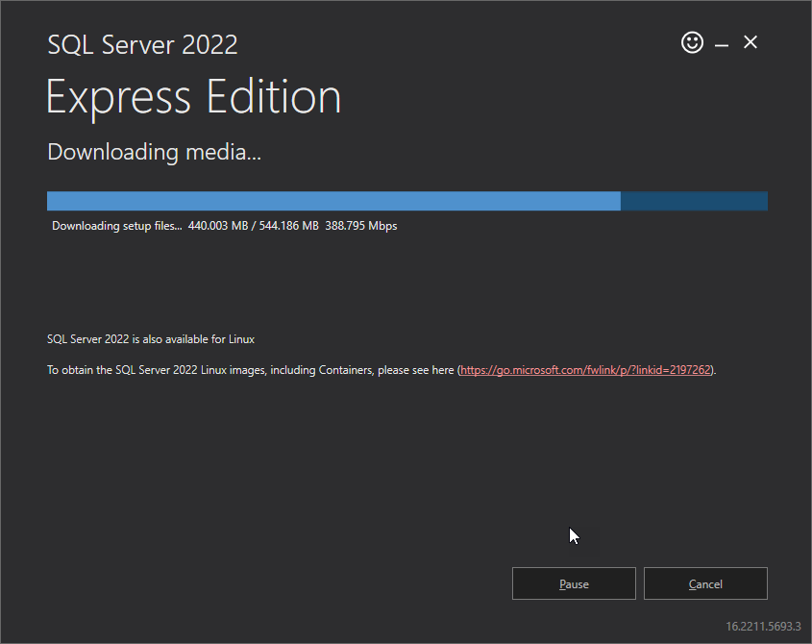Click the 388.795 Mbps download speed readout
The image size is (812, 644).
361,226
